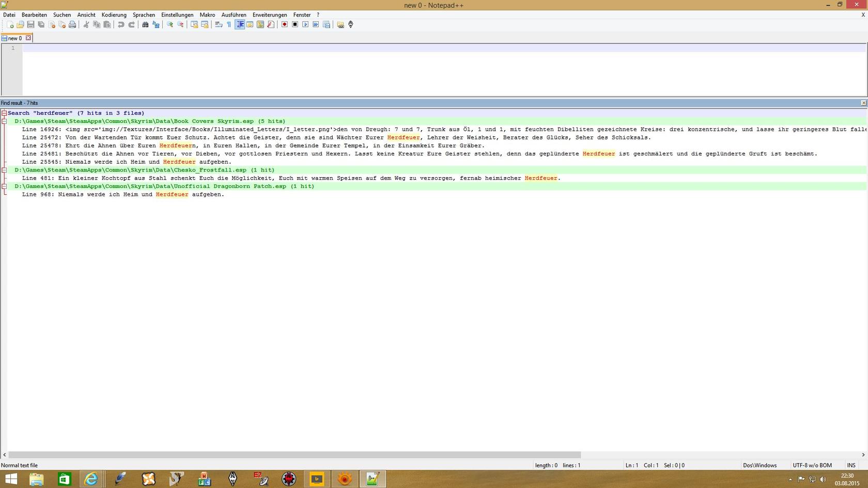Screen dimensions: 868x488
Task: Collapse the Book Covers Skyrim.esp results
Action: tap(4, 121)
